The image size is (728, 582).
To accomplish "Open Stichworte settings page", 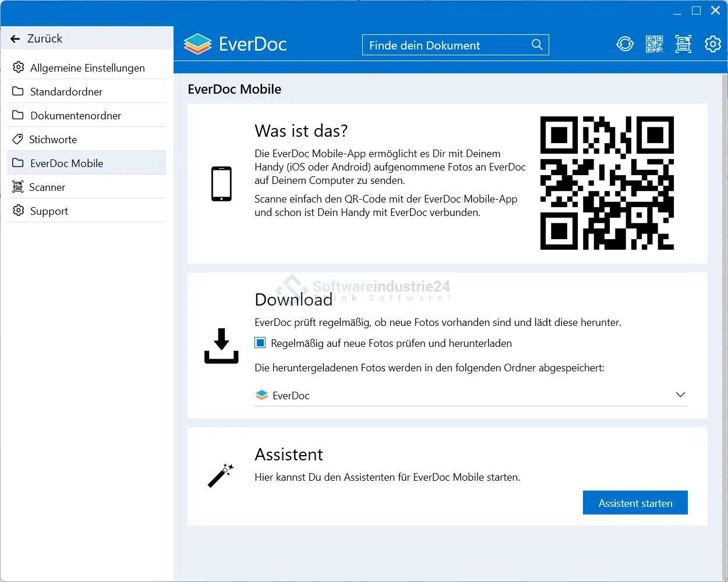I will pyautogui.click(x=52, y=139).
